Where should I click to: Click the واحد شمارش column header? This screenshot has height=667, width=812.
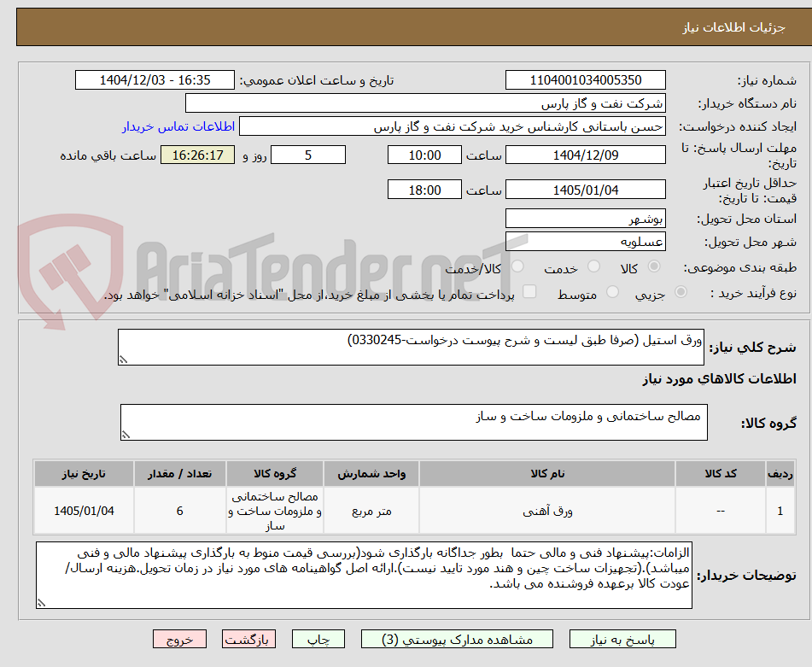pyautogui.click(x=371, y=473)
